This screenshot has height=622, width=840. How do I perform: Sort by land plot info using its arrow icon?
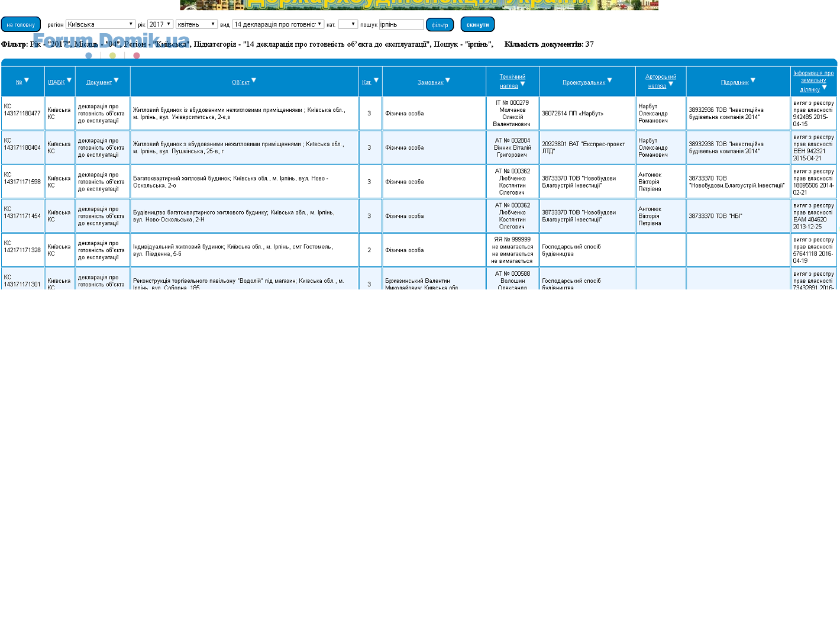coord(824,87)
